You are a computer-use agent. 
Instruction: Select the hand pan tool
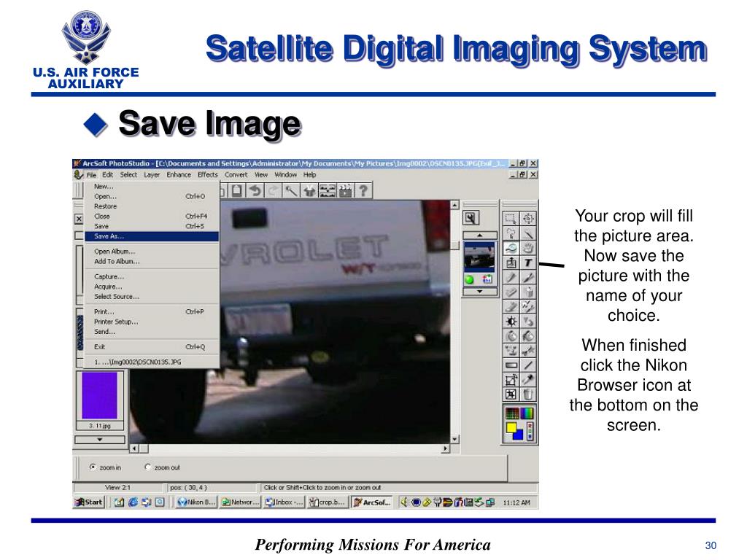(528, 248)
